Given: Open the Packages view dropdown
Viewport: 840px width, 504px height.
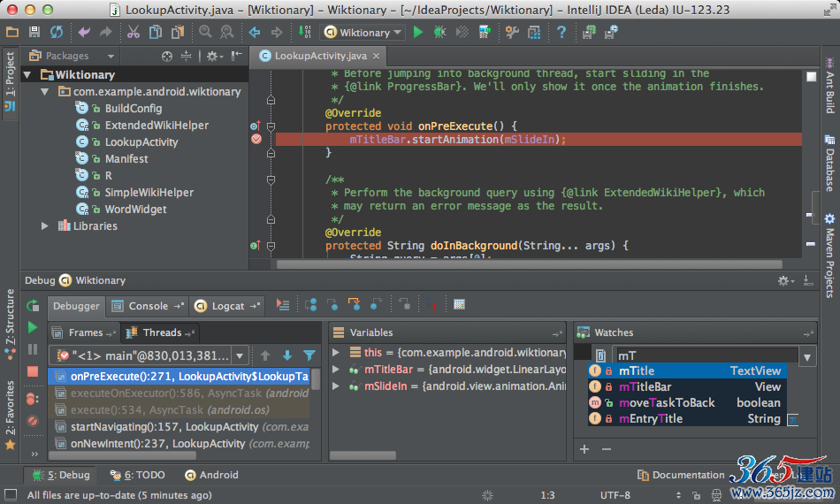Looking at the screenshot, I should [x=111, y=56].
